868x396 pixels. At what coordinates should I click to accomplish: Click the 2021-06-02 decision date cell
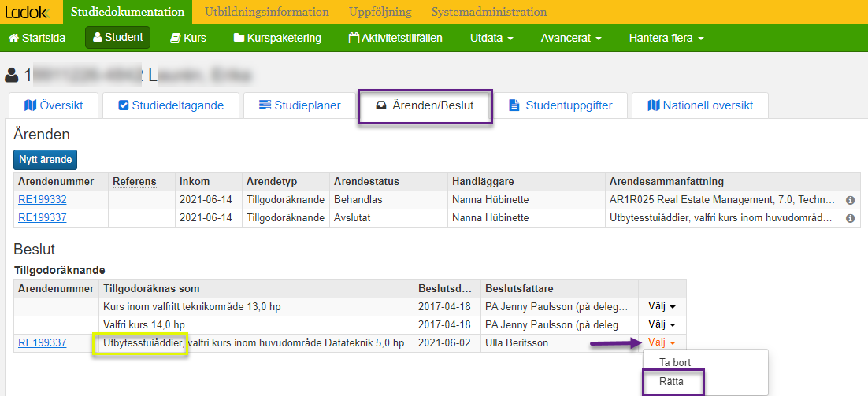[447, 343]
